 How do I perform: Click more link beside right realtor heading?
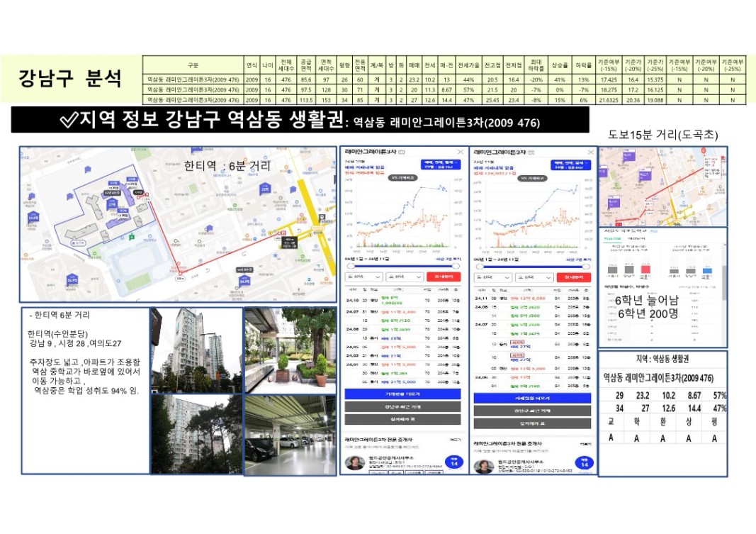pos(586,444)
